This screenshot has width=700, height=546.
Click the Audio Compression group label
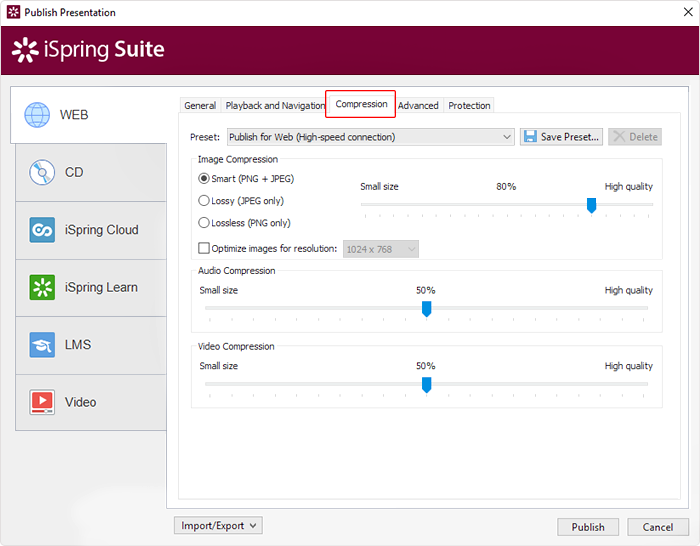237,271
